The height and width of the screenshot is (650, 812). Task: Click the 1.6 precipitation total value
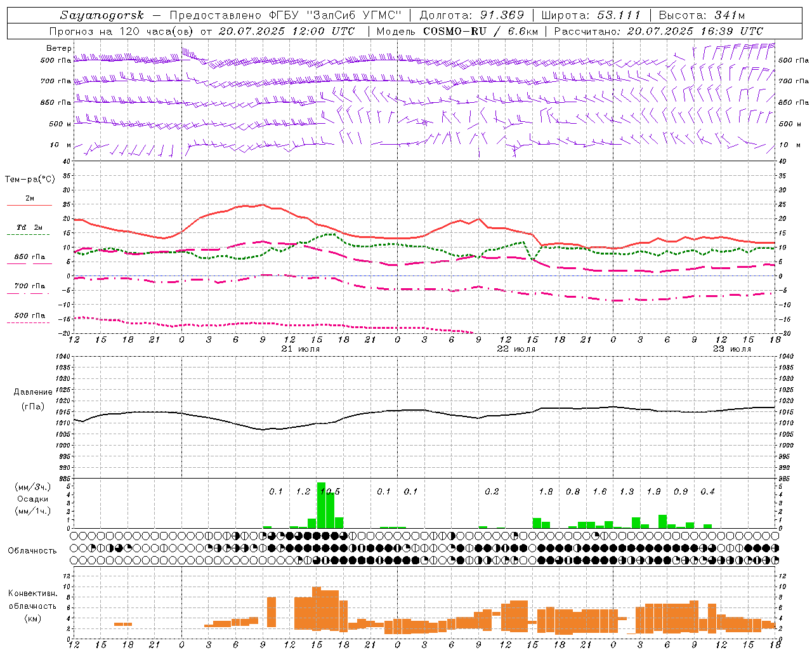[x=599, y=492]
